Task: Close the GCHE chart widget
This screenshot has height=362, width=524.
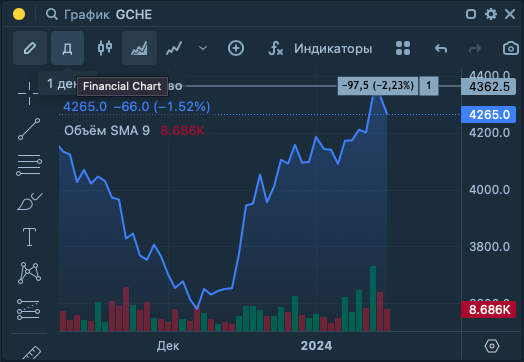Action: click(x=510, y=14)
